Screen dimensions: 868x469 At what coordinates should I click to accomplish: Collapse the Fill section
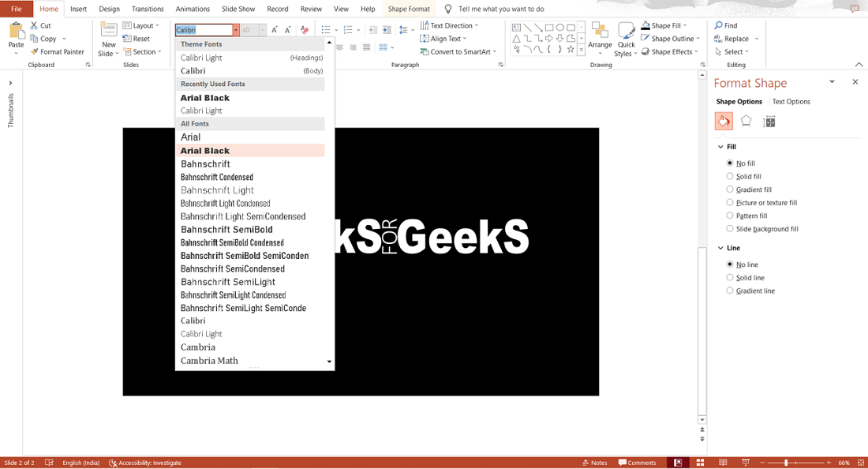720,147
